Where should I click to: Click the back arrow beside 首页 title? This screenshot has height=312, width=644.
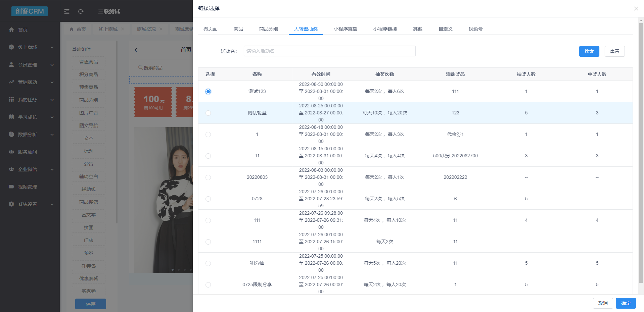tap(136, 50)
